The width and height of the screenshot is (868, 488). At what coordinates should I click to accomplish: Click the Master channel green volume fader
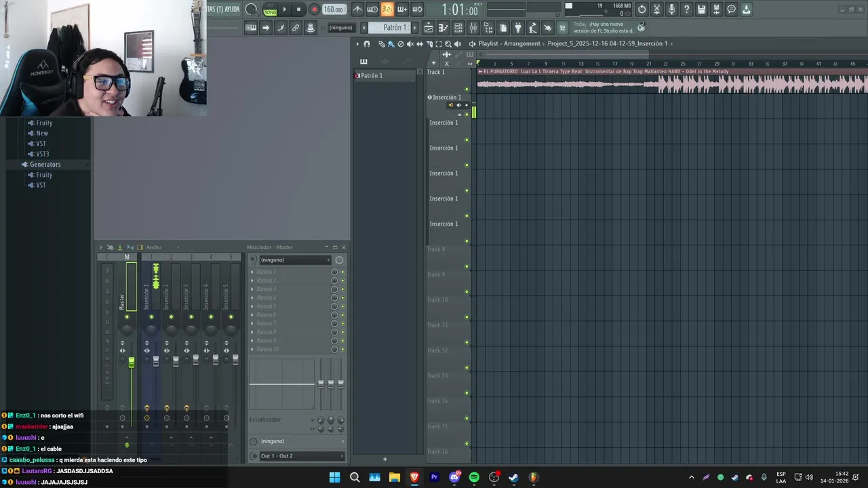pyautogui.click(x=132, y=363)
